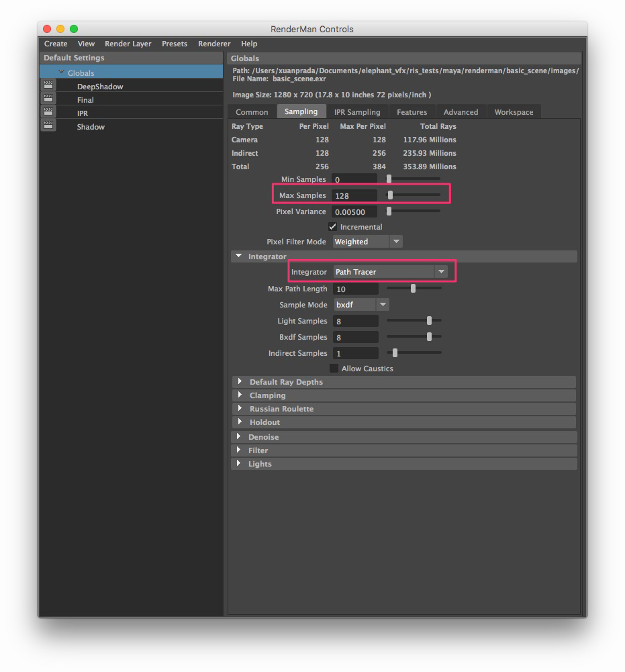Image resolution: width=625 pixels, height=672 pixels.
Task: Open the Presets menu
Action: click(175, 44)
